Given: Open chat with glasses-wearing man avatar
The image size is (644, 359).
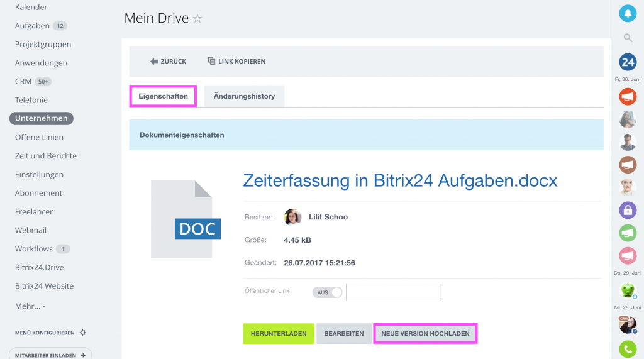Looking at the screenshot, I should tap(628, 142).
